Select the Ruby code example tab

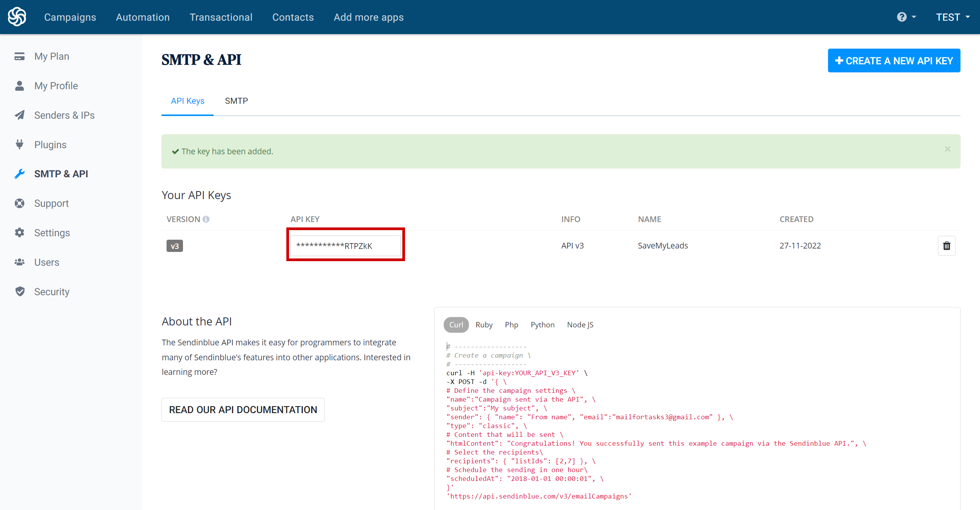point(484,325)
